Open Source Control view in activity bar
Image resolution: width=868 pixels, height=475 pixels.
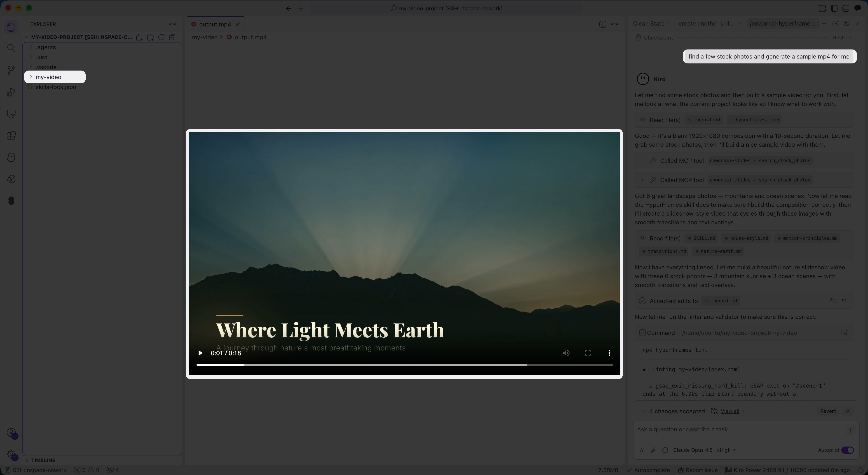coord(11,70)
